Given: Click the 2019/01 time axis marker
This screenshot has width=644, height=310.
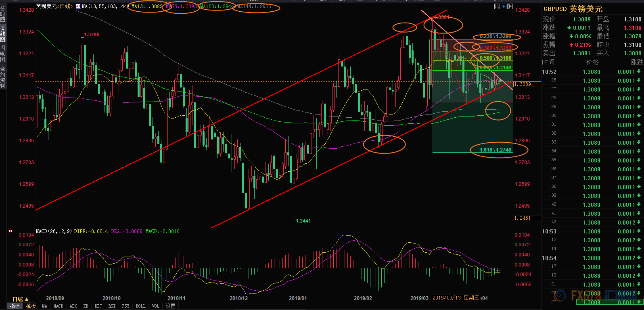Looking at the screenshot, I should [298, 298].
